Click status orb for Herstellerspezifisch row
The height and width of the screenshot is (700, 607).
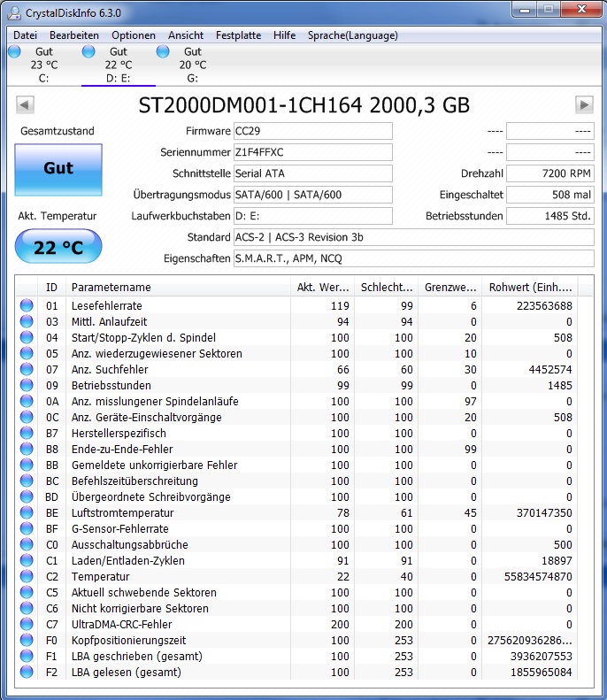click(27, 433)
